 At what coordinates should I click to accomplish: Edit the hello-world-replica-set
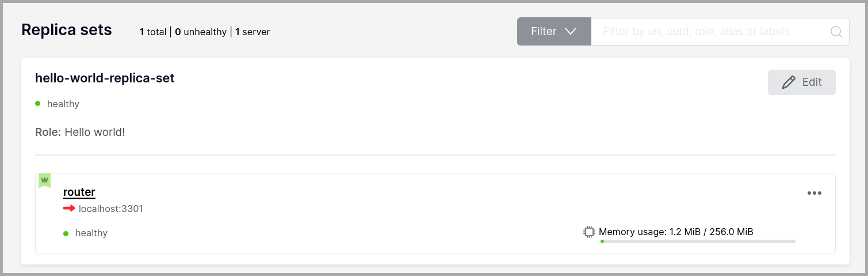(x=801, y=82)
